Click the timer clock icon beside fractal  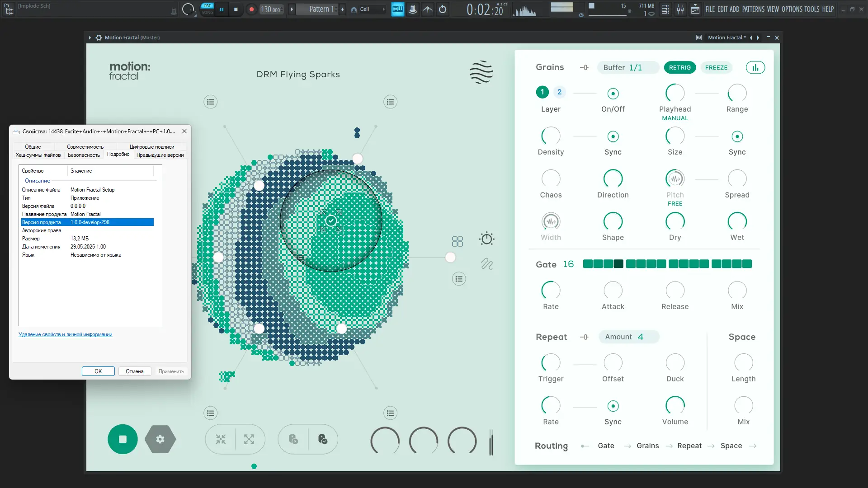tap(486, 239)
